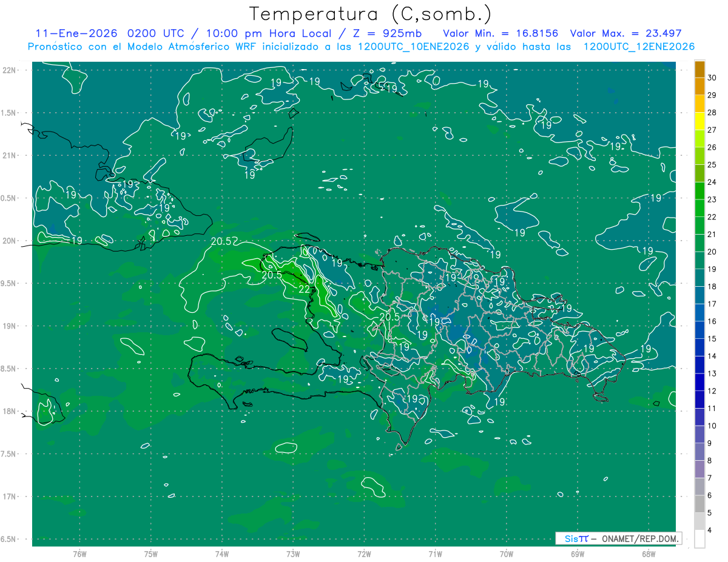Click the "ONAMET/REP.DOM." credit label

coord(639,538)
